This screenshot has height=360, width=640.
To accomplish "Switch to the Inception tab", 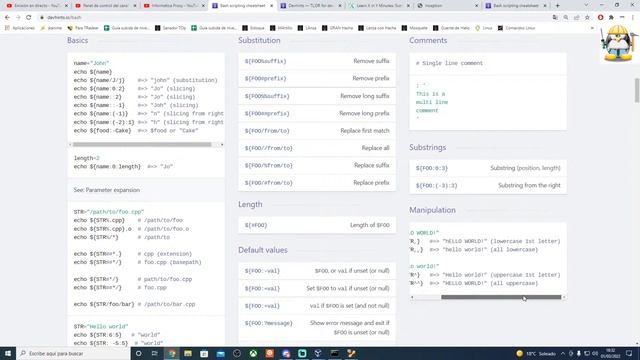I will coord(447,6).
